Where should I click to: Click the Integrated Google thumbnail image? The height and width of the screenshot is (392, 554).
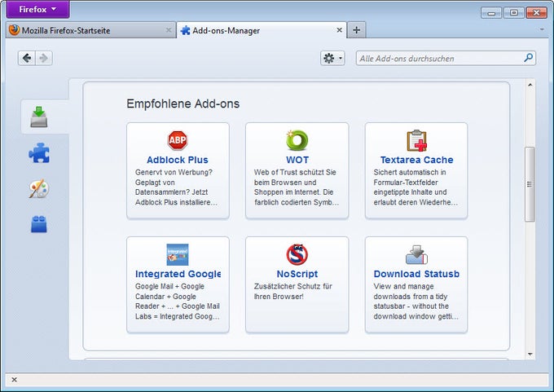178,254
